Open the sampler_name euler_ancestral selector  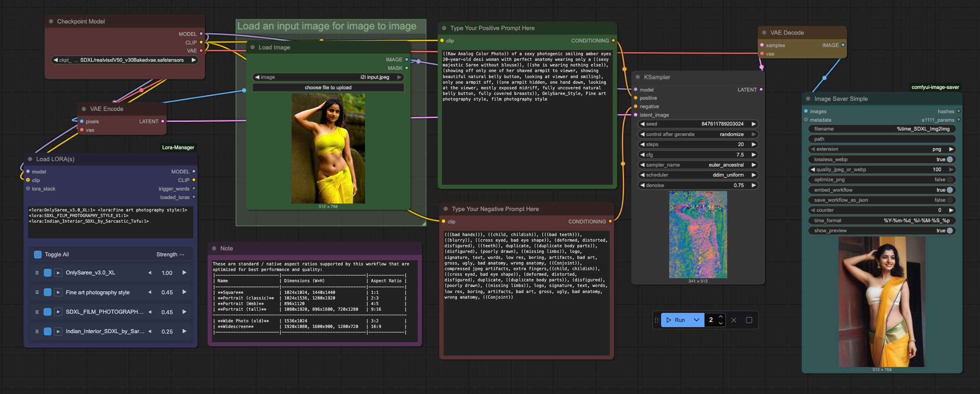tap(697, 165)
